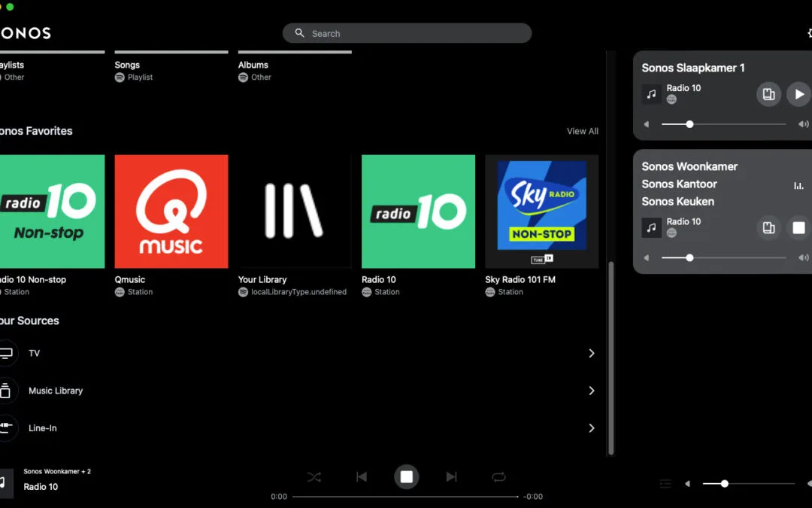Screen dimensions: 812x508
Task: Play the green Radio 10 favorite tile
Action: click(x=419, y=211)
